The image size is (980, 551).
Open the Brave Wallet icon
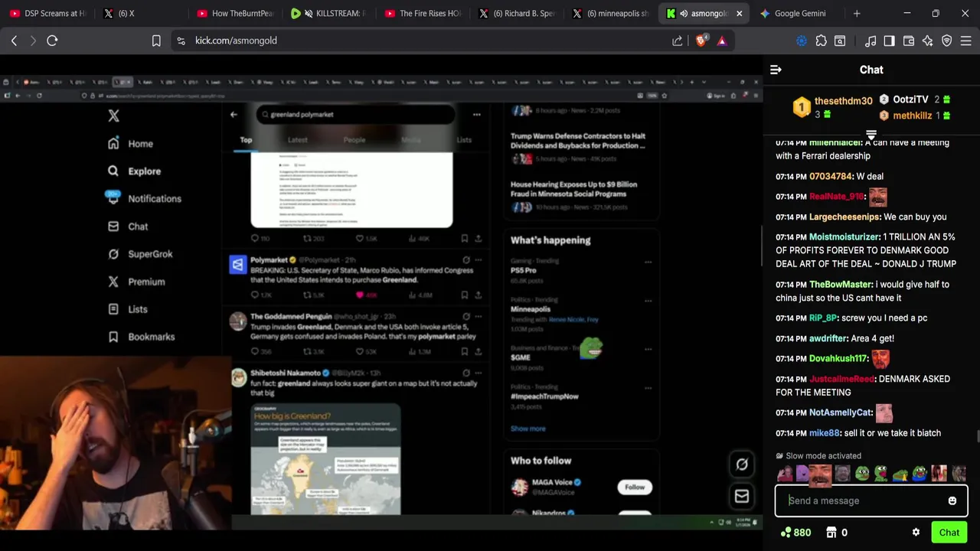[908, 41]
